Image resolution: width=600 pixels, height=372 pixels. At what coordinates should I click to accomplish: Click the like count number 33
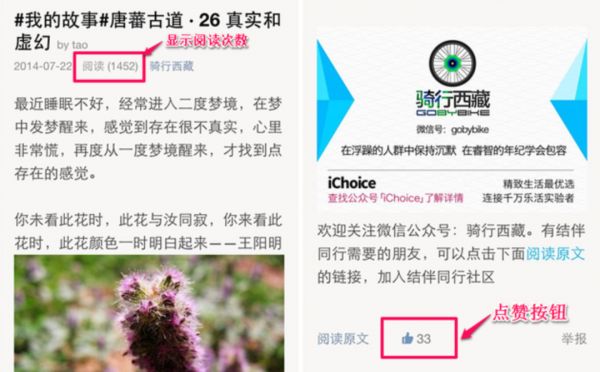tap(424, 339)
